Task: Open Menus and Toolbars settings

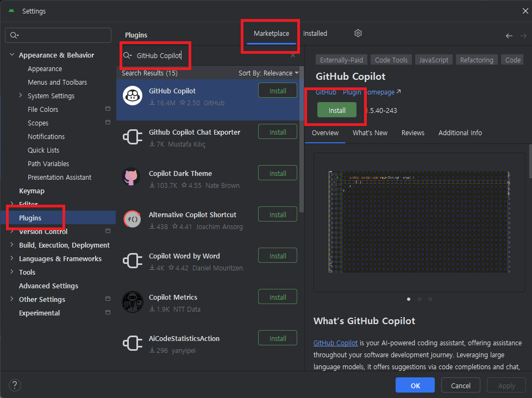Action: (x=58, y=83)
